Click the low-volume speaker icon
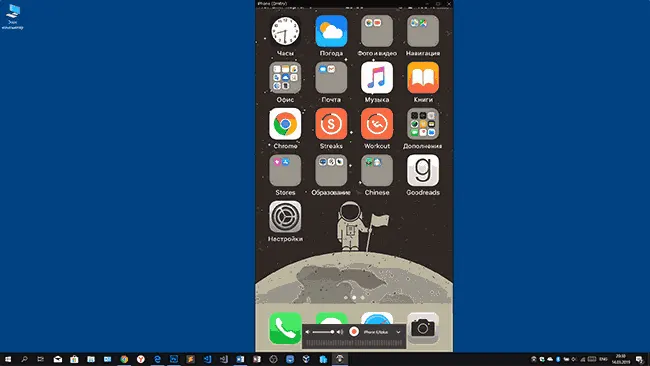Screen dimensions: 650x366 pos(308,332)
